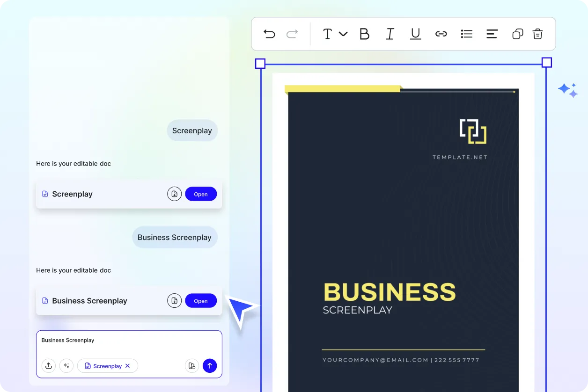Open the Business Screenplay document

(201, 301)
